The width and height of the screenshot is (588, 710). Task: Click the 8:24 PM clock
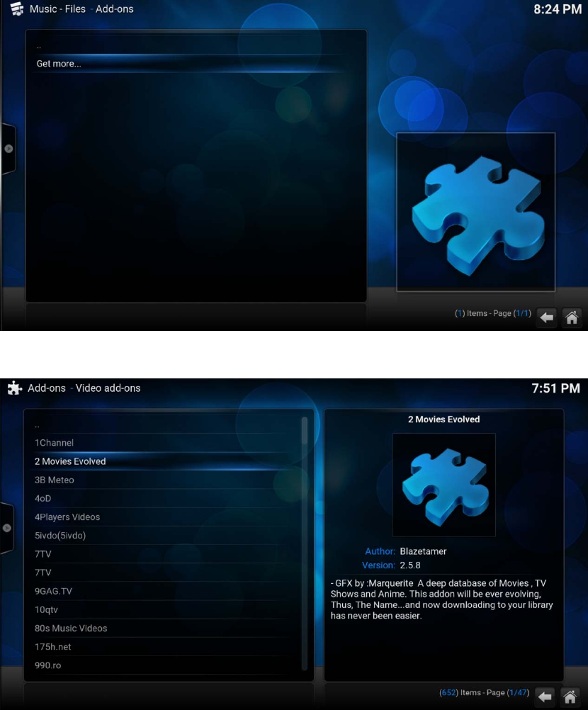[558, 9]
